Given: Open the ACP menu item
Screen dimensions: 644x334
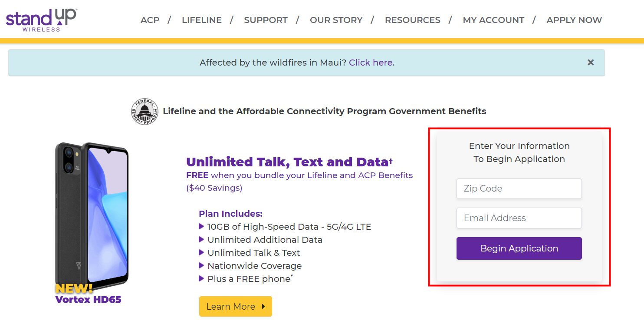Looking at the screenshot, I should click(150, 20).
